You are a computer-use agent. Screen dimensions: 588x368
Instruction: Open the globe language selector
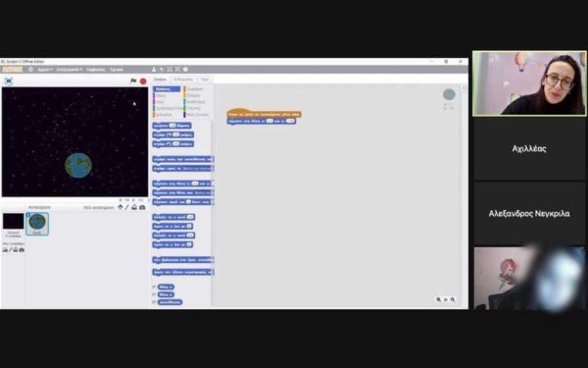point(30,70)
